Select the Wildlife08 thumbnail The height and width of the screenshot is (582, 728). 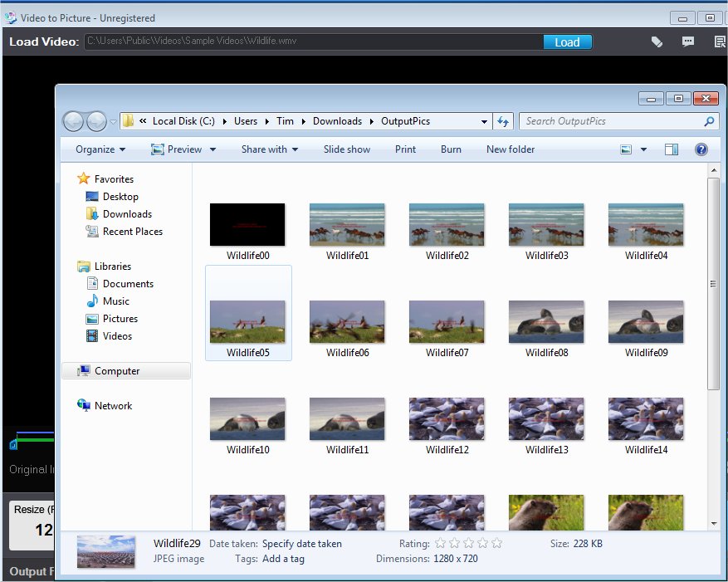[546, 322]
